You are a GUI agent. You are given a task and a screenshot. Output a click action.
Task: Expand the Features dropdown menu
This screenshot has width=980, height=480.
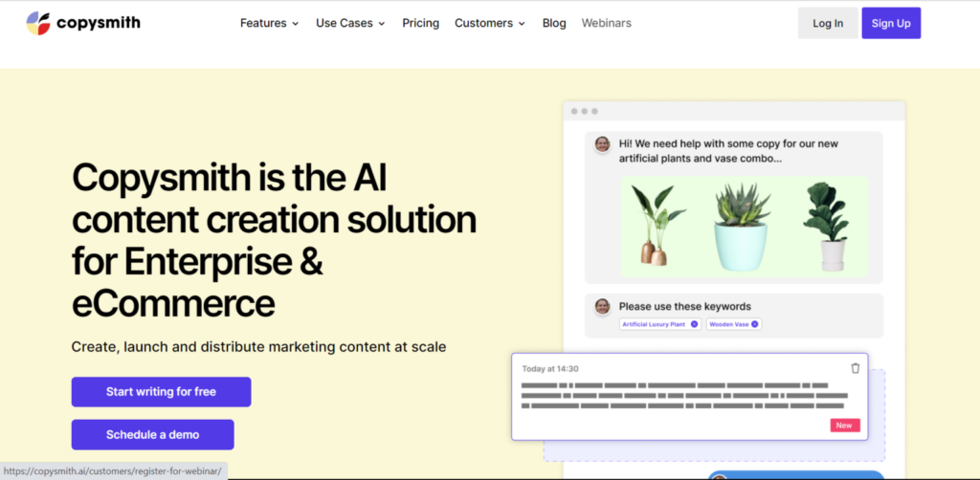269,23
